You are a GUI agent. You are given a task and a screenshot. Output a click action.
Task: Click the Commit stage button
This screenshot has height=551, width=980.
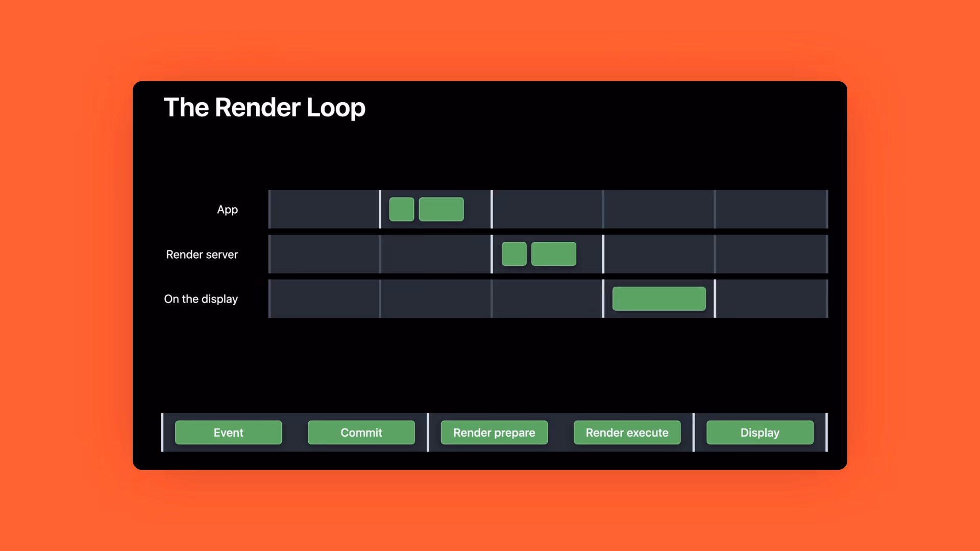[x=361, y=433]
